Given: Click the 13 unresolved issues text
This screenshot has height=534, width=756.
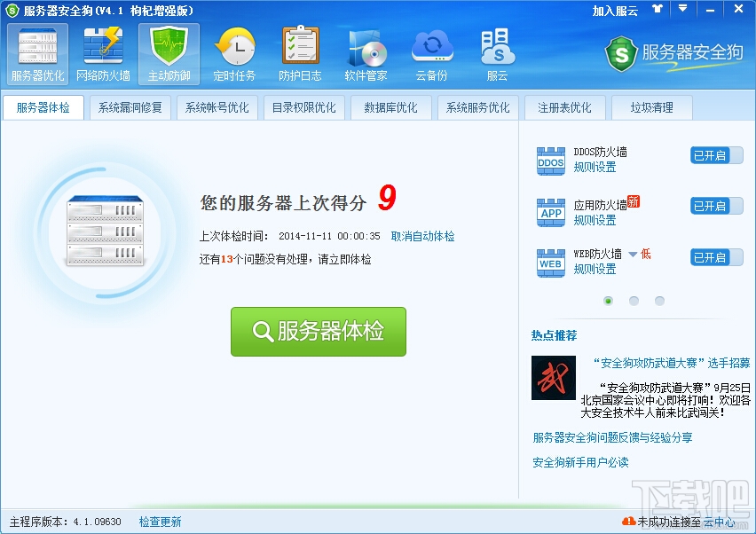Looking at the screenshot, I should 286,259.
